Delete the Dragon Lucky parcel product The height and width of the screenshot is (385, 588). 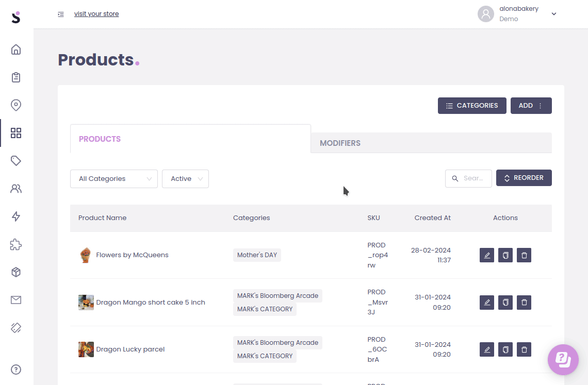click(524, 349)
